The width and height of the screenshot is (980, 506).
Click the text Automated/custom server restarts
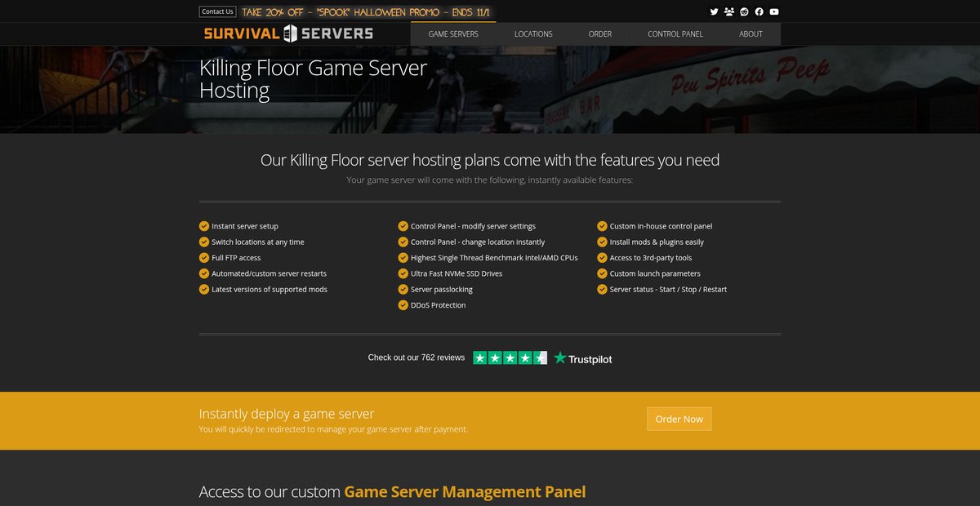click(269, 273)
